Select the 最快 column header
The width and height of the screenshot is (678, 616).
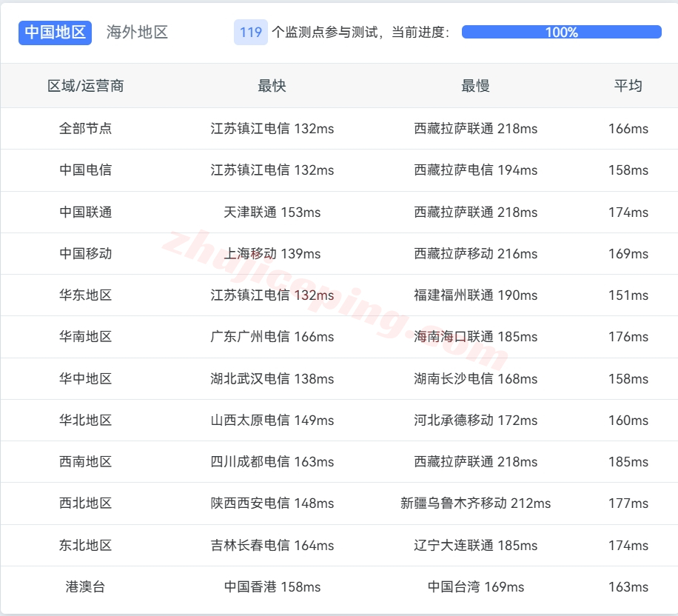(x=272, y=86)
